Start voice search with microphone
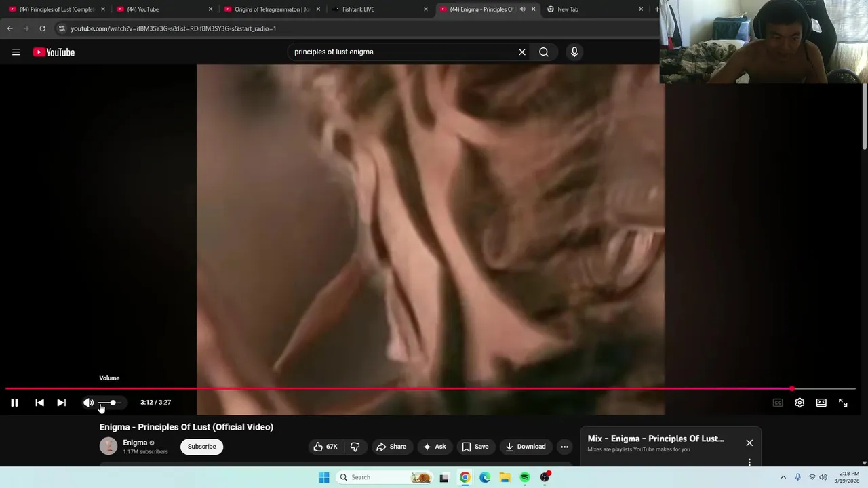868x488 pixels. tap(574, 52)
